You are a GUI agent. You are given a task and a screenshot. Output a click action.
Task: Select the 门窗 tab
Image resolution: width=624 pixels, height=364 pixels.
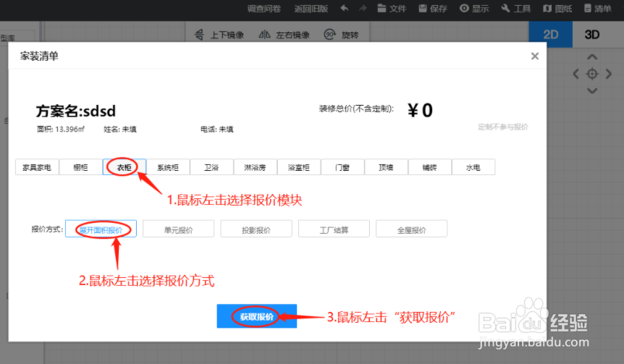point(342,167)
